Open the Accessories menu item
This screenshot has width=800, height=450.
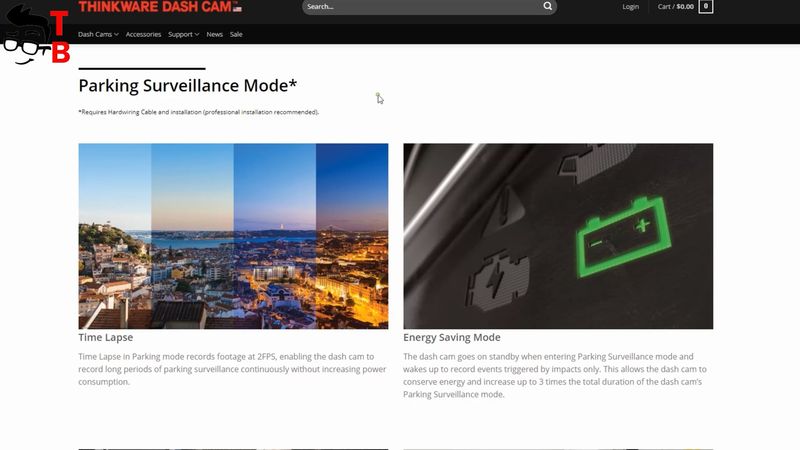[x=143, y=34]
